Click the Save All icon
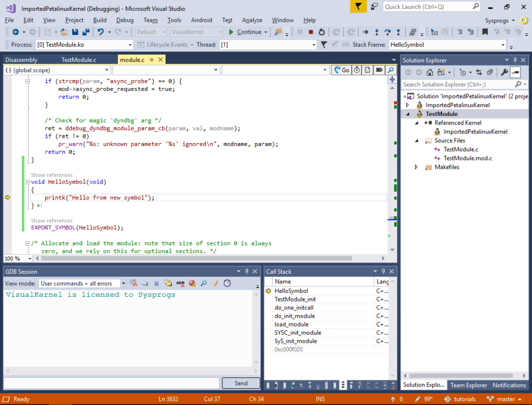Image resolution: width=532 pixels, height=405 pixels. pos(86,32)
